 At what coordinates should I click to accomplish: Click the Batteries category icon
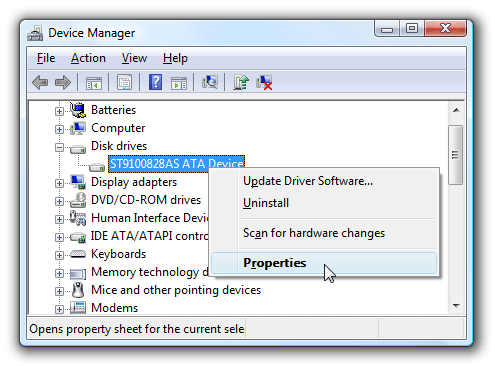[78, 110]
